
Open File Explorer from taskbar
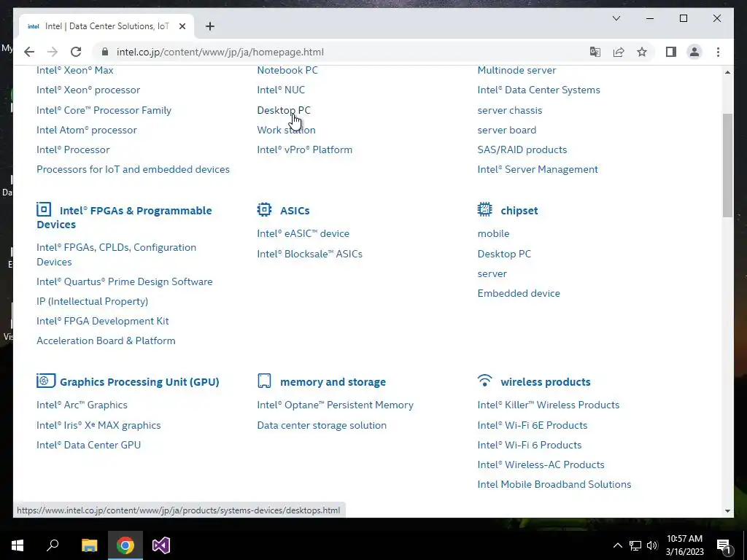[x=89, y=545]
